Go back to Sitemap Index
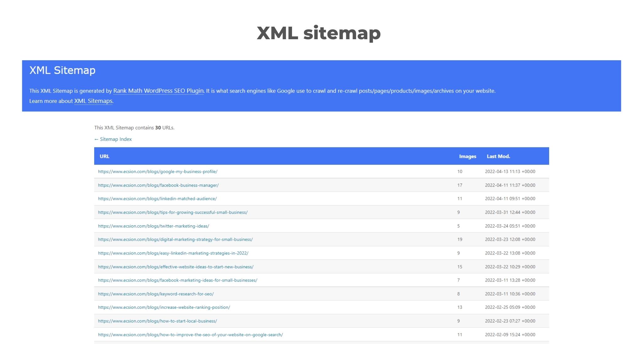Screen dimensions: 643x364 click(x=113, y=139)
